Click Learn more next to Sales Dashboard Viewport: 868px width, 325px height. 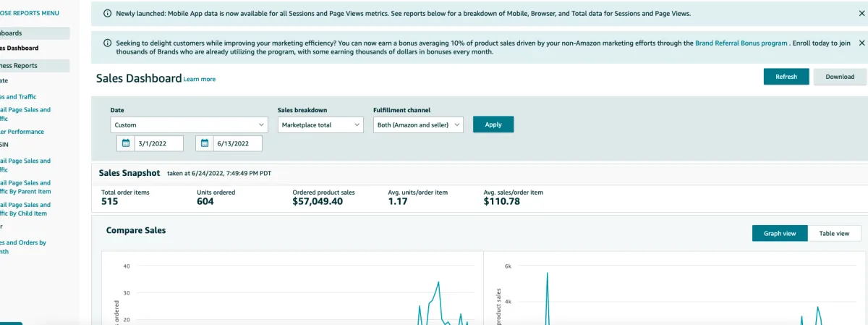click(200, 80)
